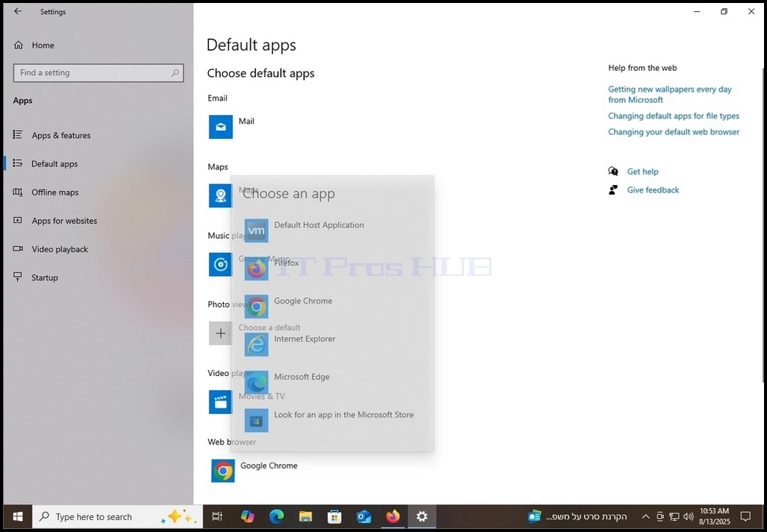Click the Meet Now tray icon
767x532 pixels.
point(660,516)
